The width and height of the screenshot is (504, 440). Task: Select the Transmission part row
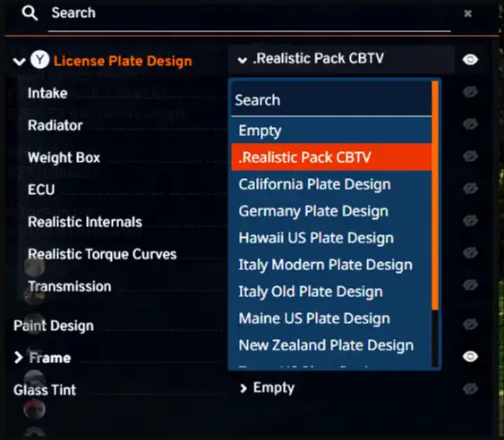[x=70, y=286]
